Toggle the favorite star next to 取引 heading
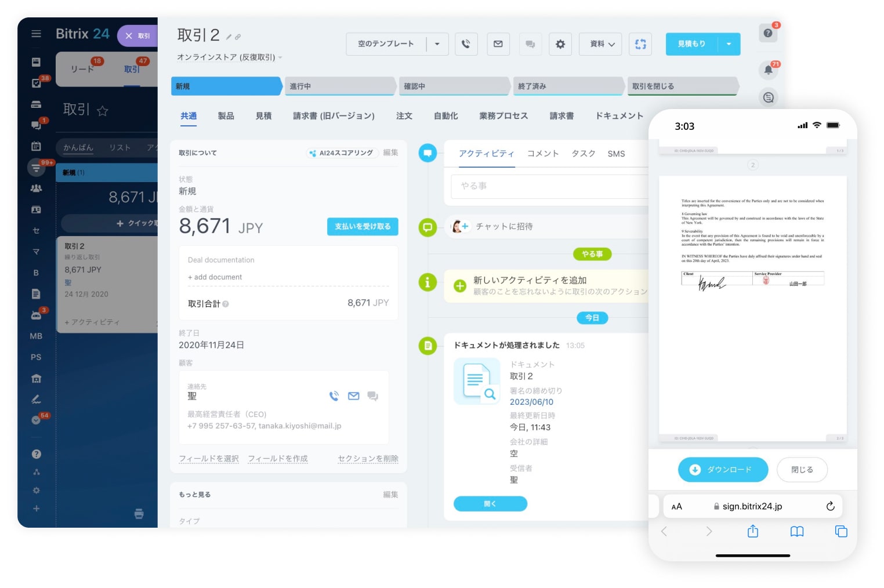This screenshot has height=588, width=884. (103, 111)
